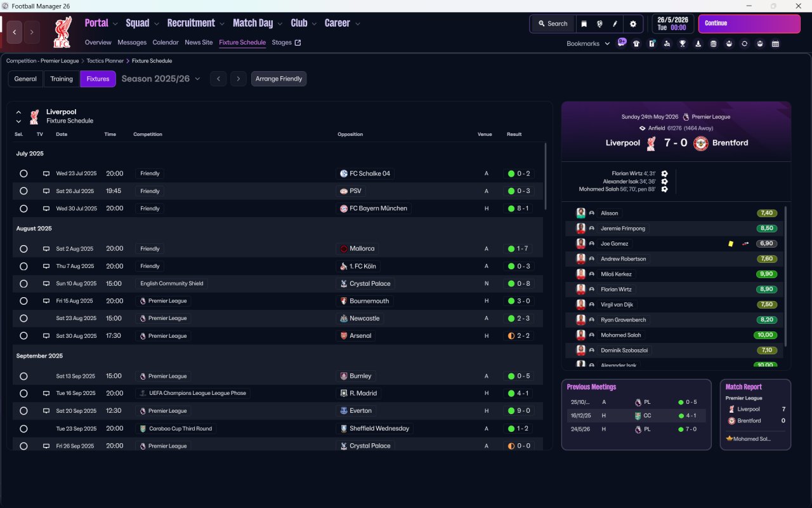Select the radio button for the Arsenal fixture
Image resolution: width=812 pixels, height=508 pixels.
23,336
